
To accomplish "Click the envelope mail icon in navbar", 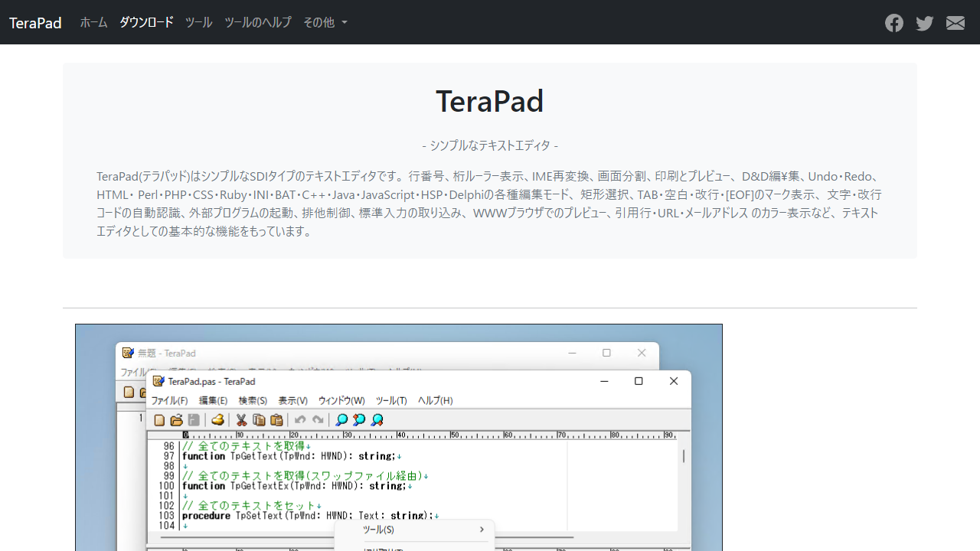I will pos(955,23).
